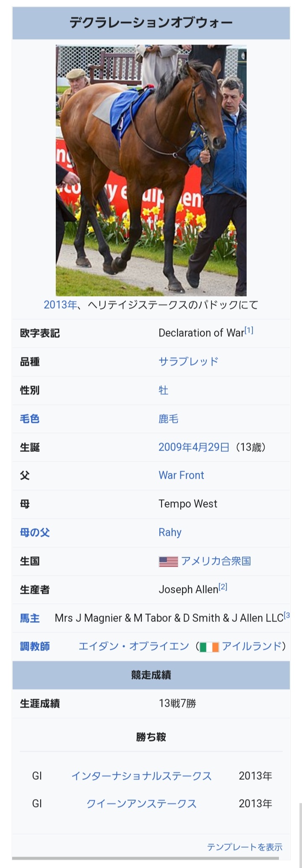Open reference footnote [1] beside Declaration of War
Screen dimensions: 302x868
point(249,330)
